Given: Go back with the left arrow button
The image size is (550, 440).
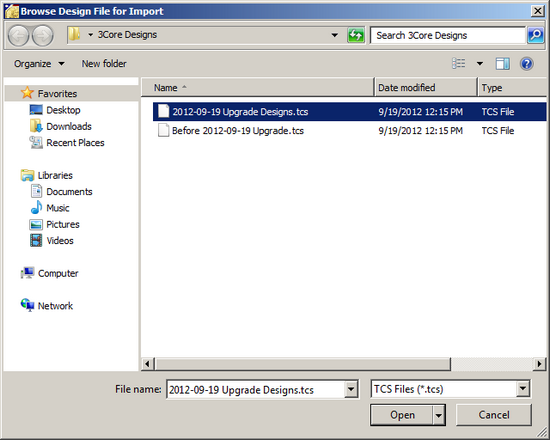Looking at the screenshot, I should [18, 35].
